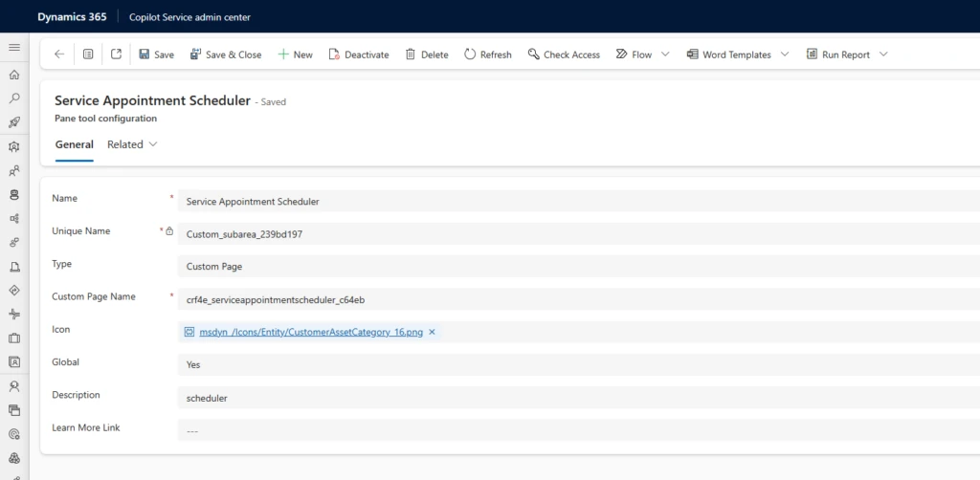
Task: Create a New record
Action: 295,55
